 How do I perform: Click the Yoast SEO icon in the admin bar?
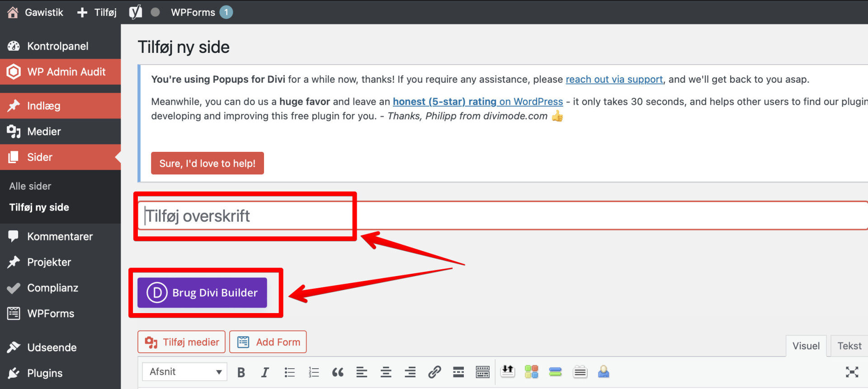tap(136, 12)
